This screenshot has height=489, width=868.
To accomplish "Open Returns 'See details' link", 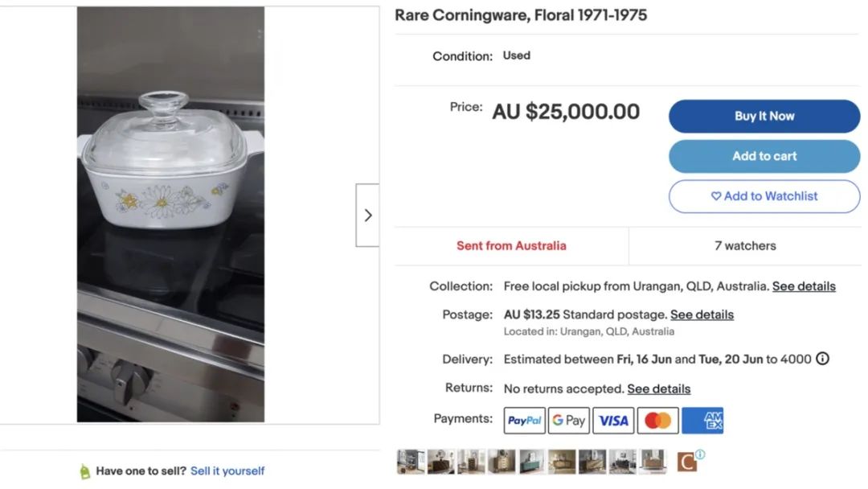I will click(658, 389).
